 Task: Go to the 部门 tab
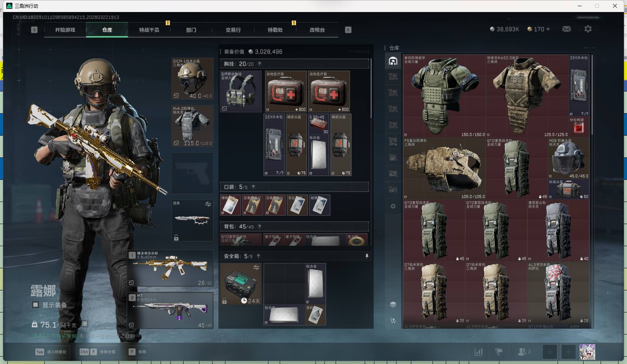[191, 30]
